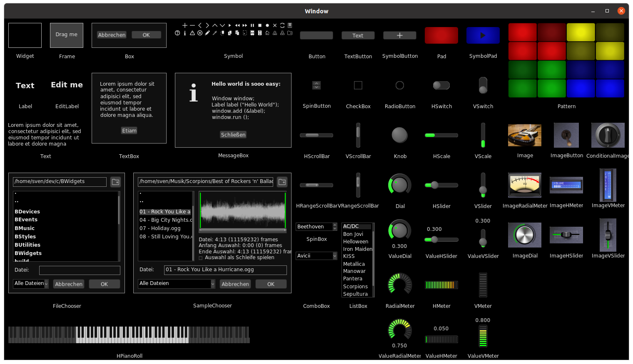Click the pencil edit symbol in the Symbol set

[207, 33]
